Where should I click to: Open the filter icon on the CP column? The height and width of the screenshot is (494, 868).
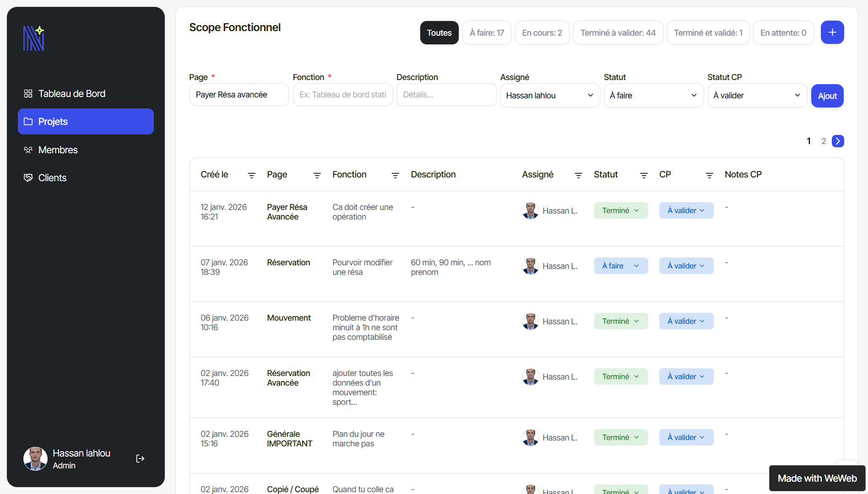[709, 175]
